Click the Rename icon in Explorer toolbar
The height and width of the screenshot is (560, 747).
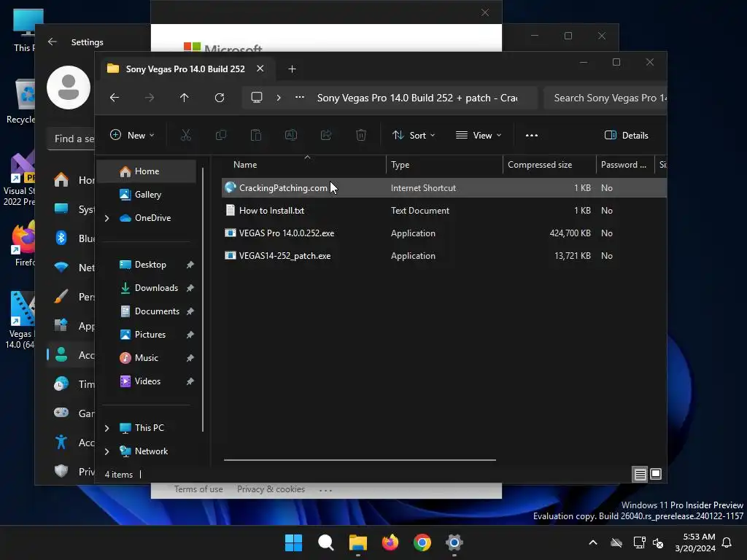tap(291, 135)
